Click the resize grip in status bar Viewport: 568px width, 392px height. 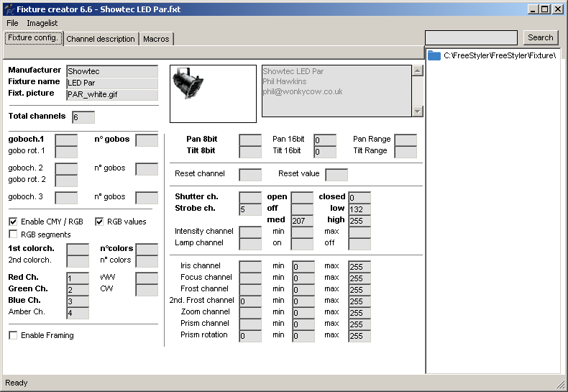(x=561, y=384)
